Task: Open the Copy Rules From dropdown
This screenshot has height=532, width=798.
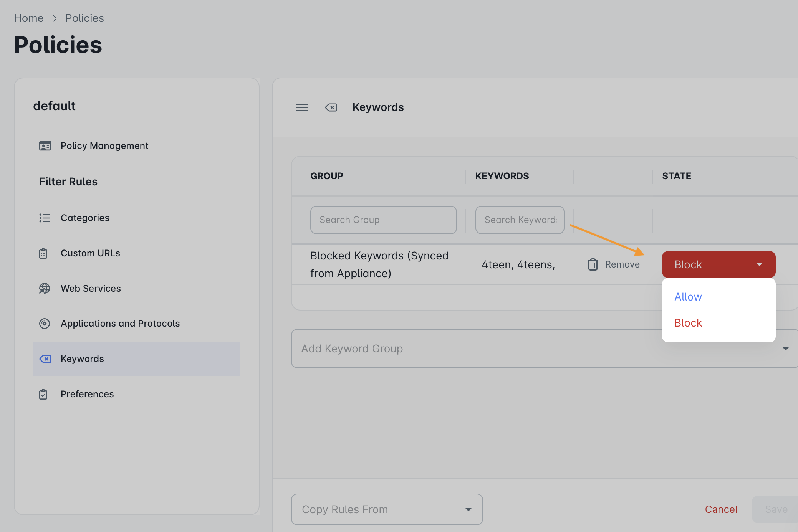Action: [x=387, y=509]
